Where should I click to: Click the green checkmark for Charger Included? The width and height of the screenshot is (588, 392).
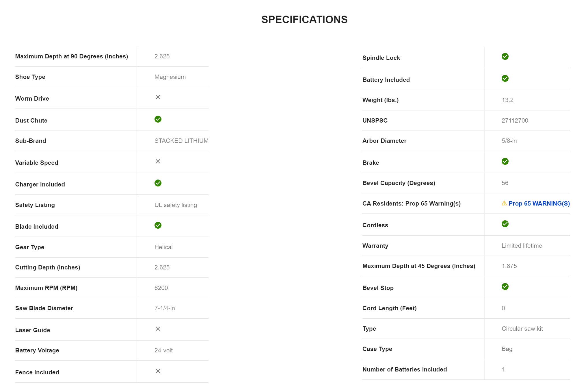point(158,183)
